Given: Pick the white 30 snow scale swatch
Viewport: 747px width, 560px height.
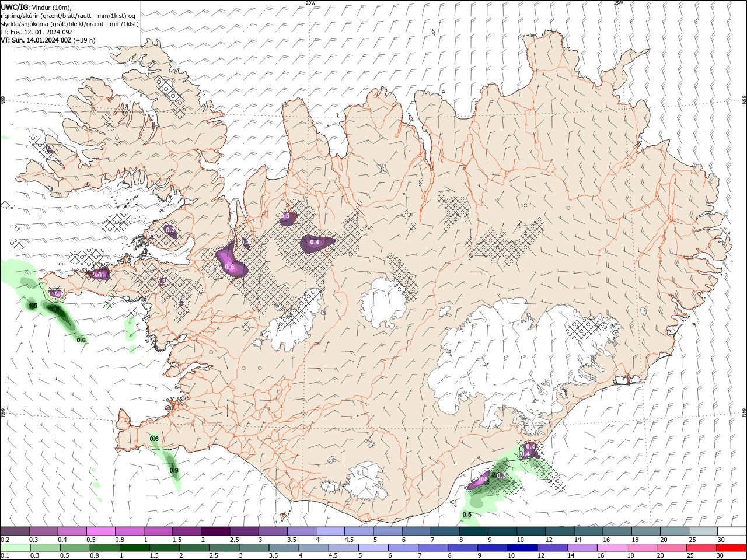Looking at the screenshot, I should tap(732, 531).
